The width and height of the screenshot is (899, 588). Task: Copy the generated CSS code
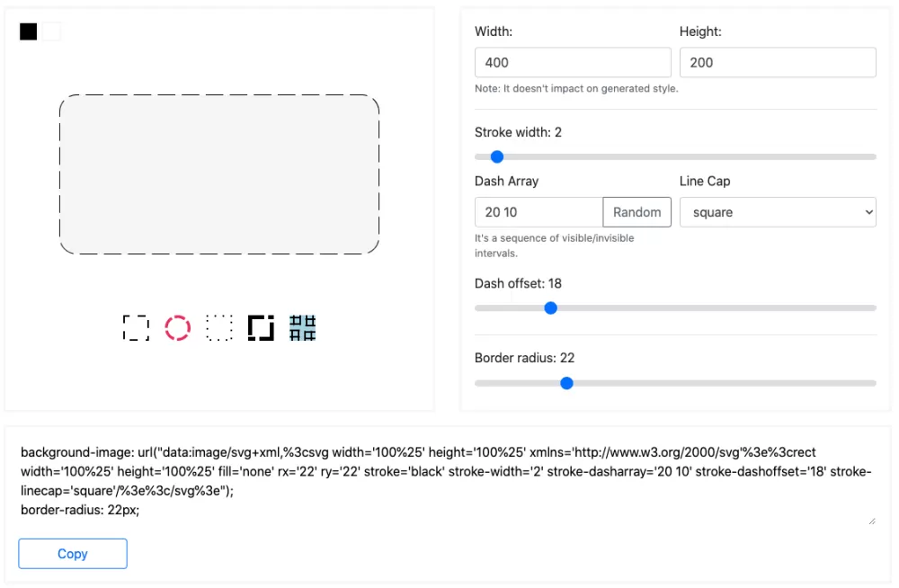[x=73, y=554]
